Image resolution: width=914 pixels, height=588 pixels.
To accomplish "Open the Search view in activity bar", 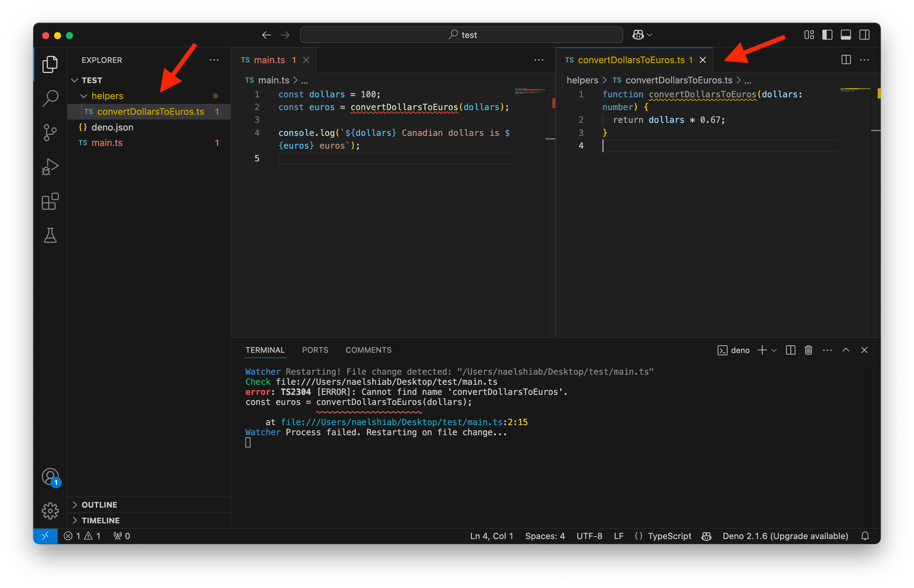I will pyautogui.click(x=50, y=98).
